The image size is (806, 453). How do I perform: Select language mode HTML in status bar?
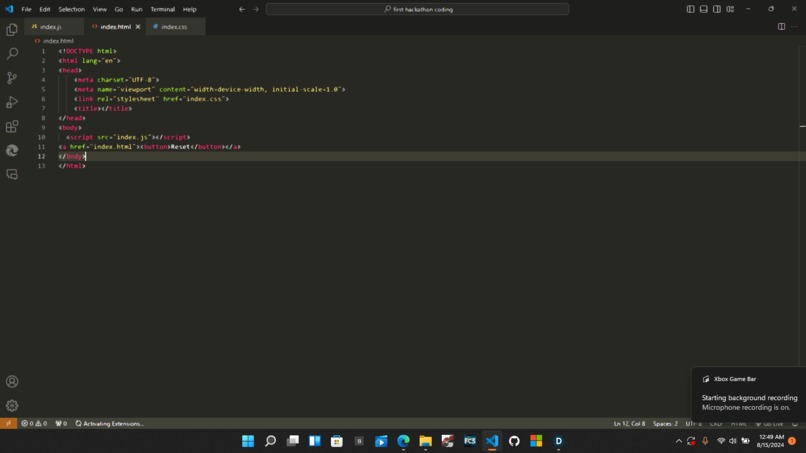point(739,424)
